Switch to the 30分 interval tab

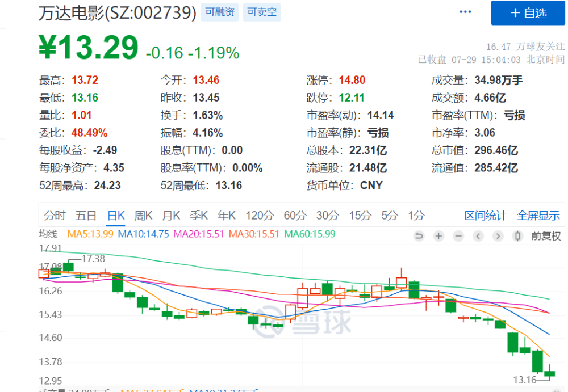point(328,216)
